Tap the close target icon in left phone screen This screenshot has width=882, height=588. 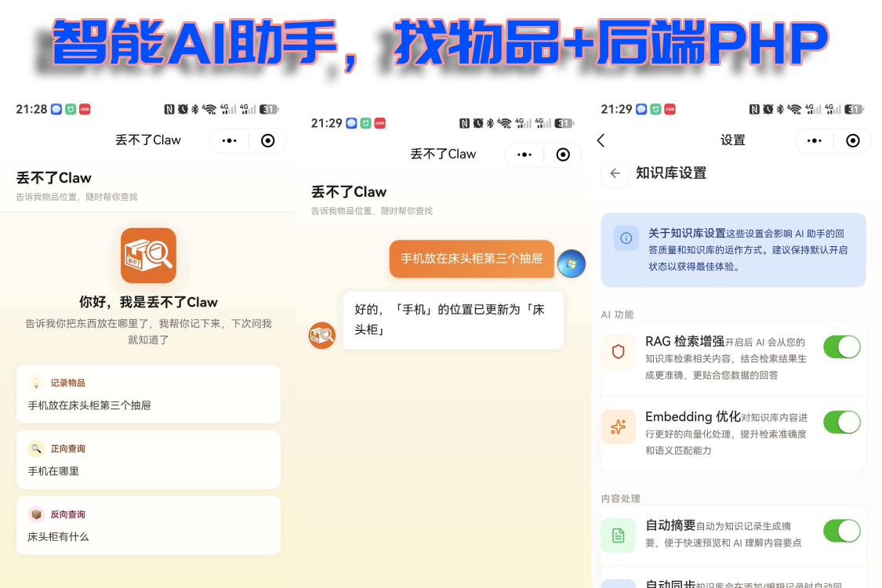pyautogui.click(x=268, y=140)
